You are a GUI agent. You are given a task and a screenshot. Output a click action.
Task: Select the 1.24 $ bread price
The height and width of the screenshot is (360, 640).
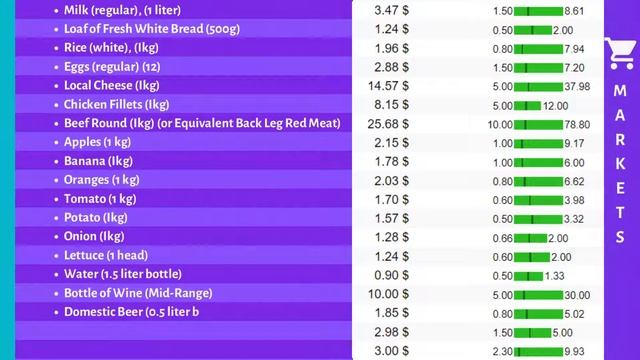pyautogui.click(x=391, y=29)
